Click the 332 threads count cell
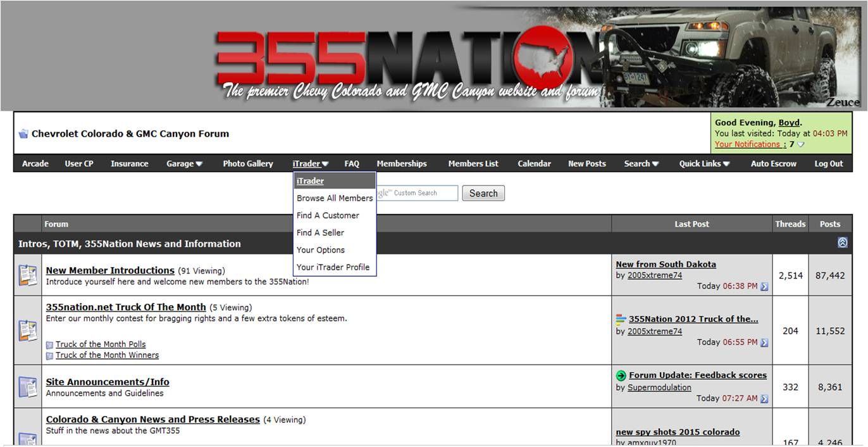This screenshot has height=447, width=868. (x=790, y=387)
